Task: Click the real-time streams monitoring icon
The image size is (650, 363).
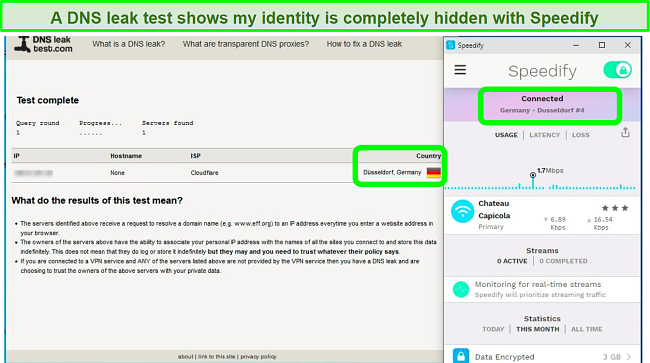Action: tap(461, 289)
